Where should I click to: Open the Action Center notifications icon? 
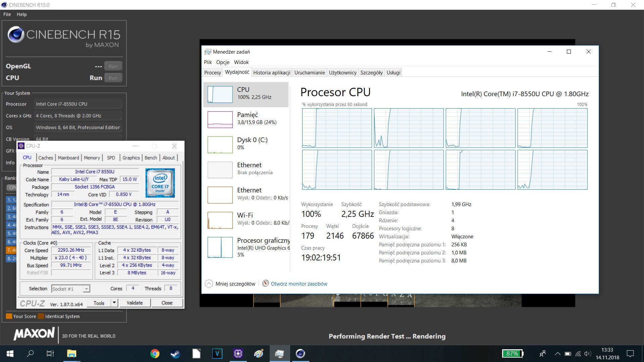[630, 354]
